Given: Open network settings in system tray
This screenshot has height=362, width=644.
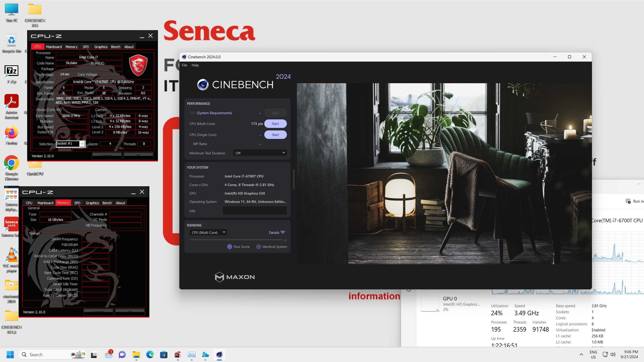Looking at the screenshot, I should coord(605,354).
